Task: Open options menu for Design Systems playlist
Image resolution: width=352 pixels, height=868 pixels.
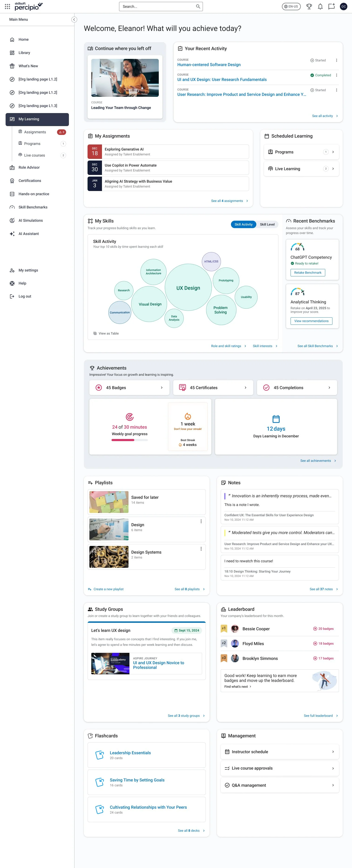Action: 201,549
